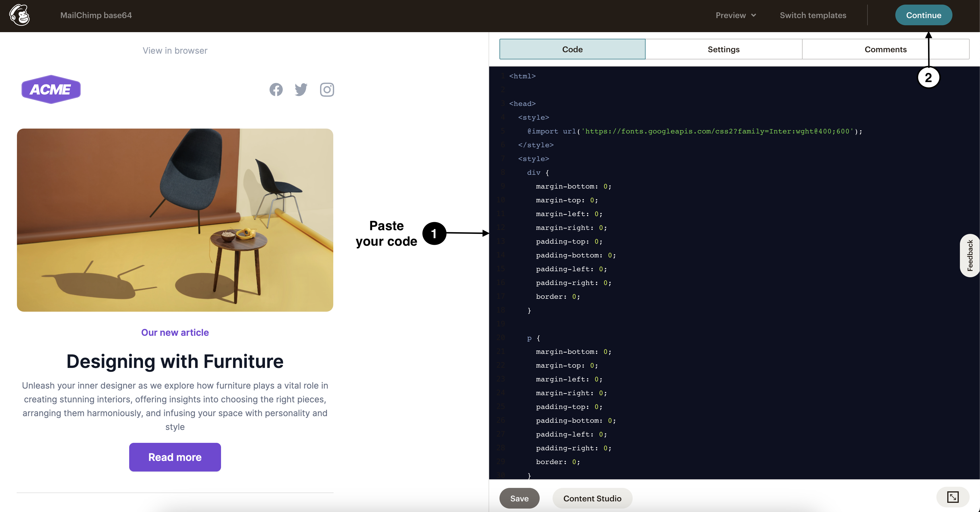Open the Preview dropdown menu
Screen dimensions: 980x512
736,15
